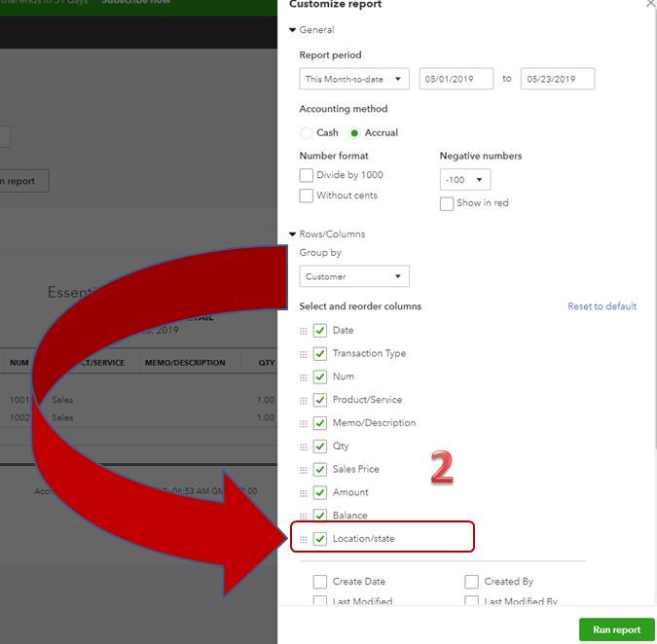The height and width of the screenshot is (644, 657).
Task: Click invoice number 1001 in the report
Action: point(19,400)
